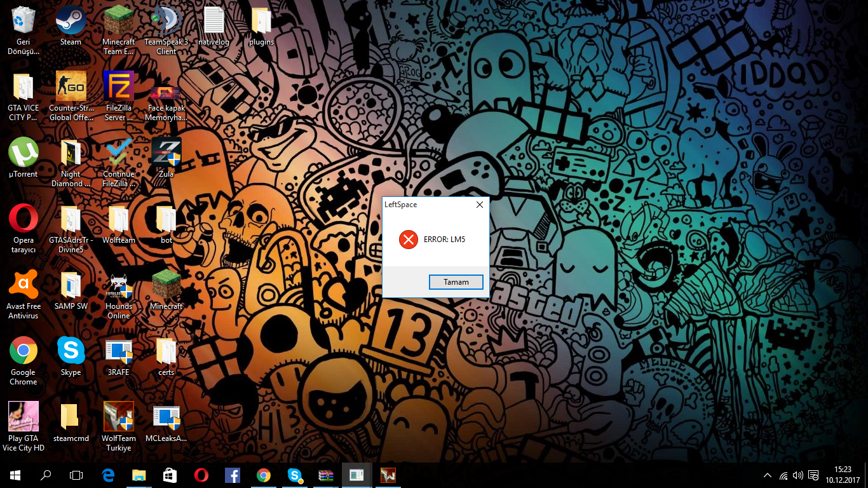868x488 pixels.
Task: Select the Counter-Strike Global Offensive shortcut
Action: [x=71, y=97]
